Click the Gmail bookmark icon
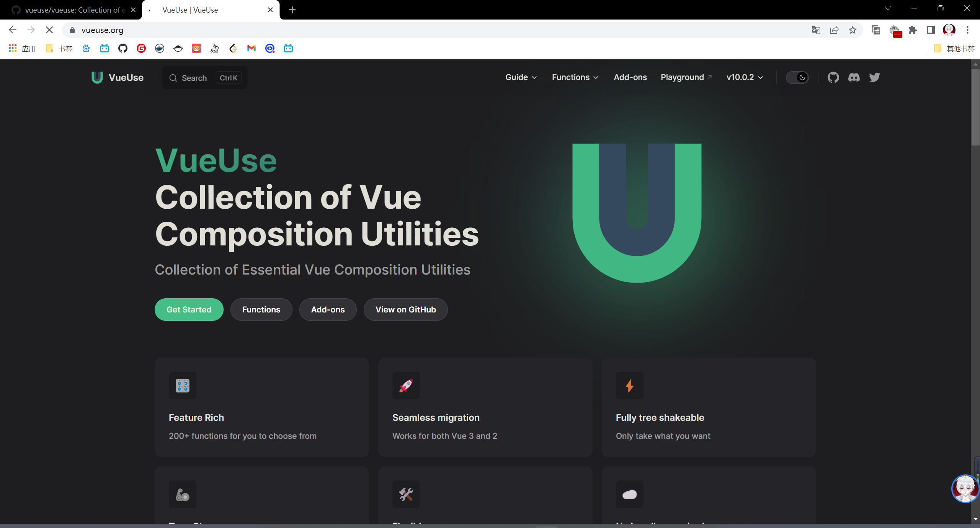This screenshot has height=528, width=980. pos(251,48)
